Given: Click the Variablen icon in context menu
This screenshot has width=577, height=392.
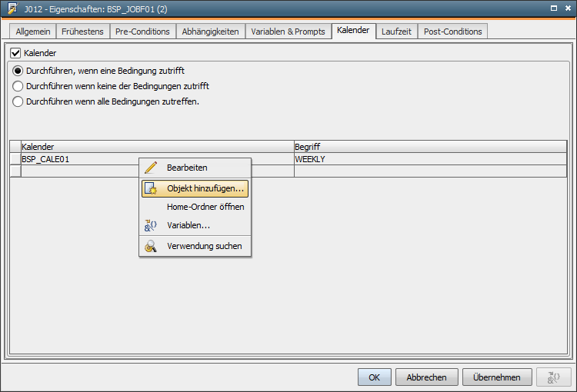Looking at the screenshot, I should pyautogui.click(x=151, y=225).
